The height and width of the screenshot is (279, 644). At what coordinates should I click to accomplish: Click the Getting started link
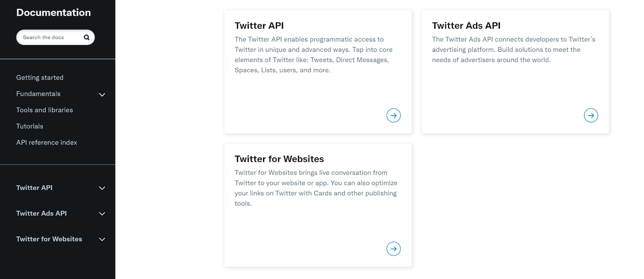click(x=39, y=77)
